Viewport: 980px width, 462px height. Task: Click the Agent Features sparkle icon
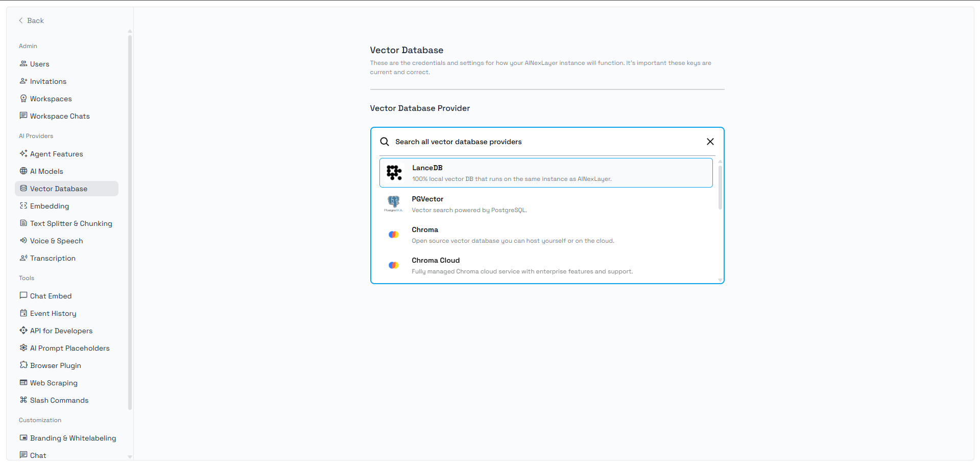pyautogui.click(x=23, y=154)
